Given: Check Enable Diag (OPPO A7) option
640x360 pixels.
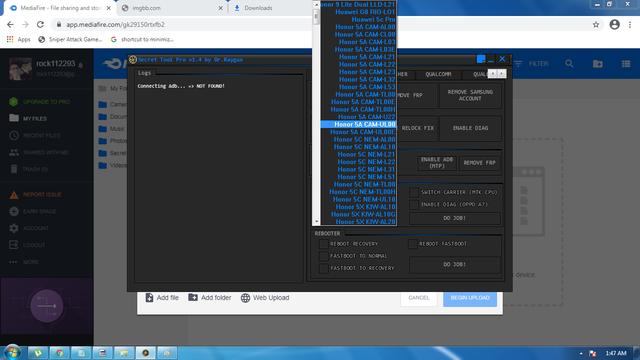Looking at the screenshot, I should (x=414, y=204).
